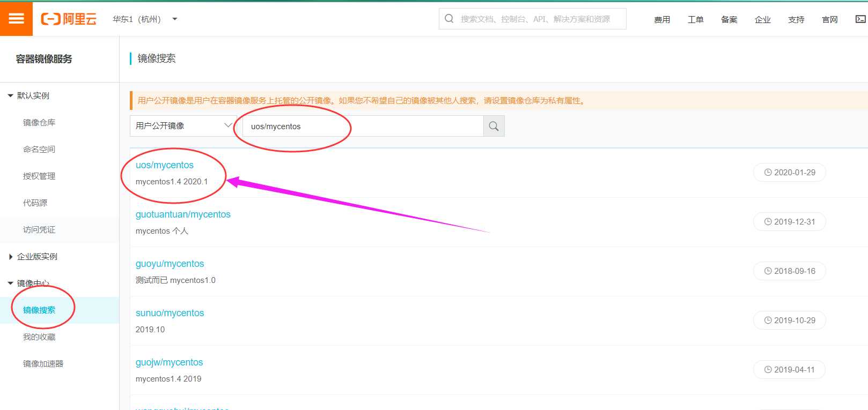Click description text mycentos1.4 2019

pos(168,379)
